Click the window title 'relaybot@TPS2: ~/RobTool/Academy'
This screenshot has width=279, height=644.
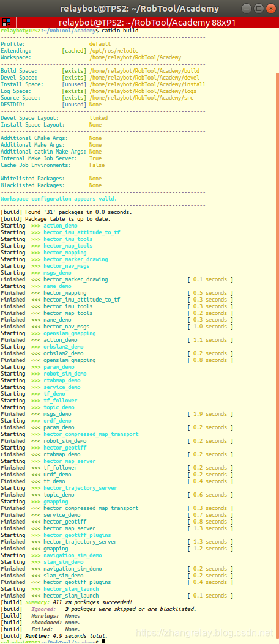(139, 8)
